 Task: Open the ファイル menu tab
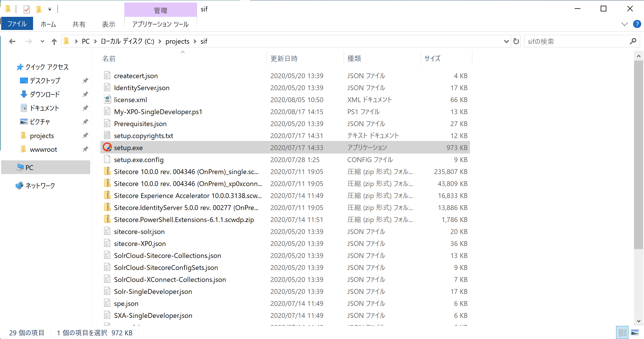pos(17,24)
